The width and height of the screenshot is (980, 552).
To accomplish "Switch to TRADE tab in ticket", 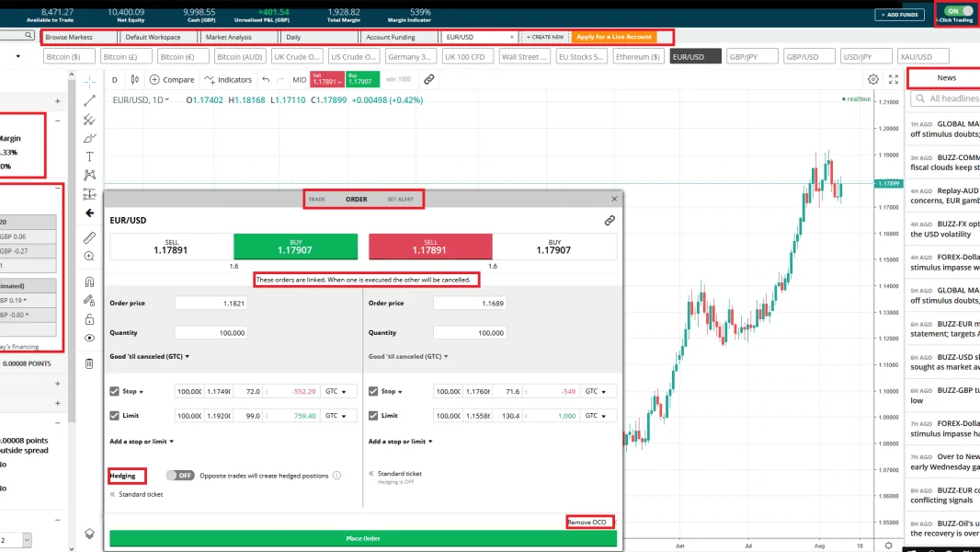I will (317, 200).
